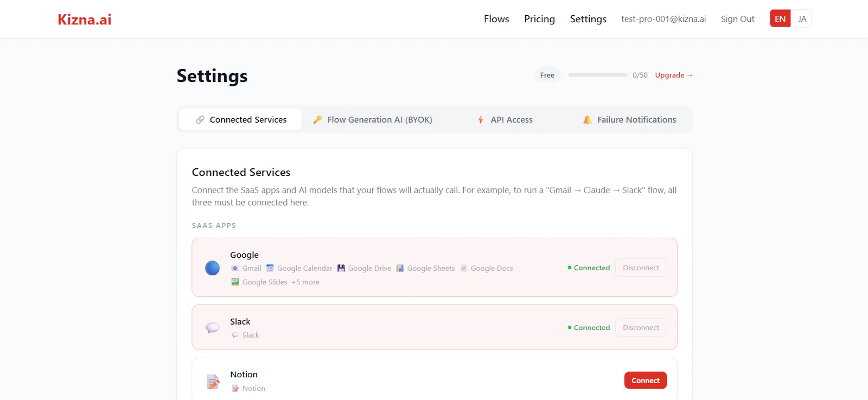Click the 'SAAS APPS' section label

click(x=214, y=225)
